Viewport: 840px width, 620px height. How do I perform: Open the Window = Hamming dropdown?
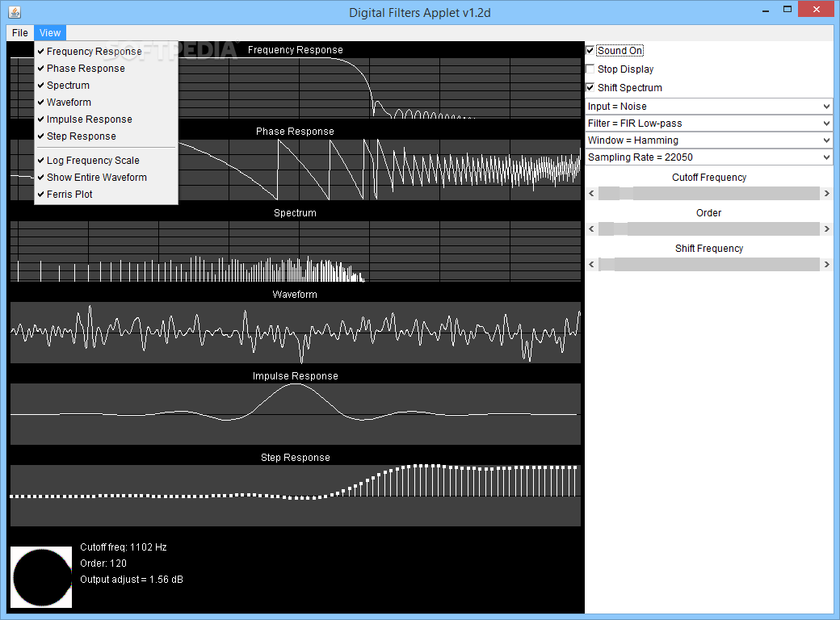(708, 140)
